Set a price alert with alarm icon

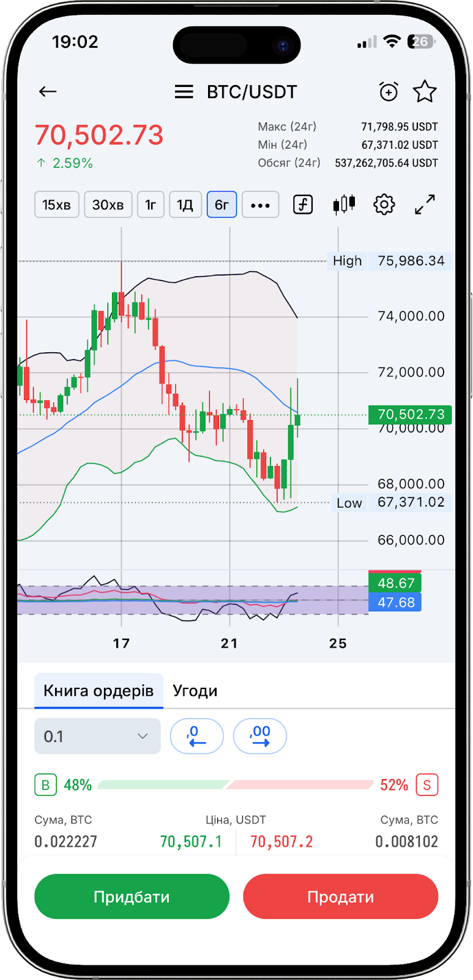tap(389, 92)
